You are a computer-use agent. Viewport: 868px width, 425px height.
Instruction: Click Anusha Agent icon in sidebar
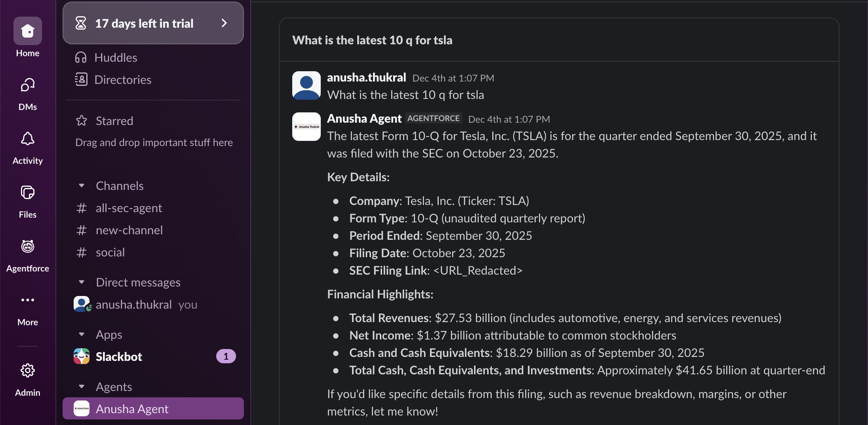[x=82, y=408]
